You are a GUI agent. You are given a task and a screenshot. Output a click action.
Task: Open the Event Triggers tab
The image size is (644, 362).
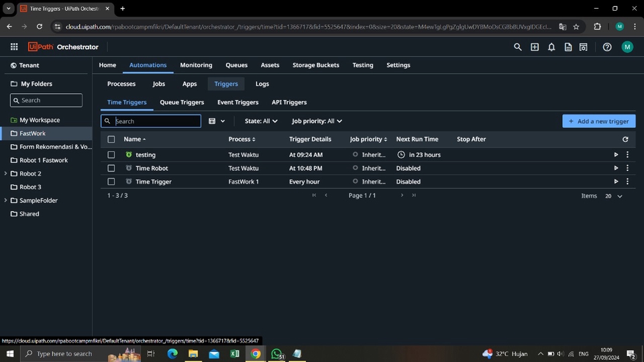[237, 102]
